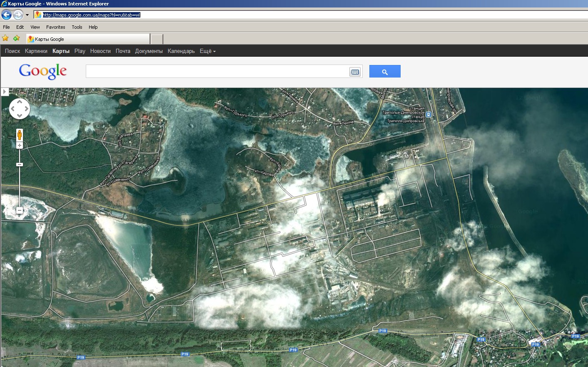This screenshot has width=588, height=367.
Task: Click the blue magnifier search button
Action: [385, 71]
